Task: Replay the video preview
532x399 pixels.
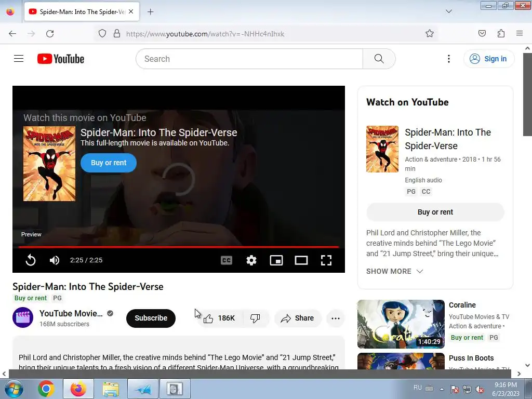Action: (31, 260)
